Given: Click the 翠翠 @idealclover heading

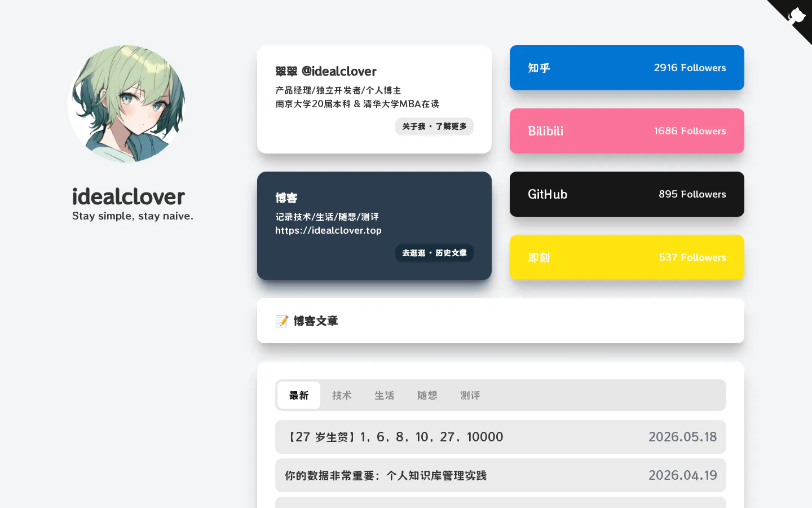Looking at the screenshot, I should click(326, 71).
